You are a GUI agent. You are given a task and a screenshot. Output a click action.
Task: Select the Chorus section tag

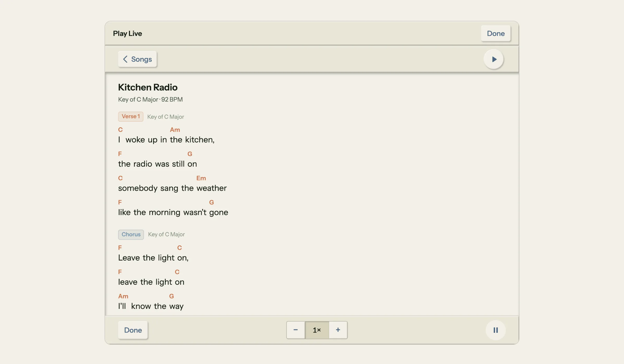click(x=131, y=235)
